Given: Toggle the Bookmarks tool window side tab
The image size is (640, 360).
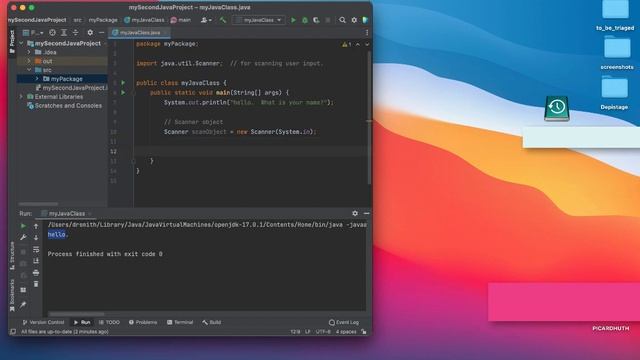Looking at the screenshot, I should point(12,295).
